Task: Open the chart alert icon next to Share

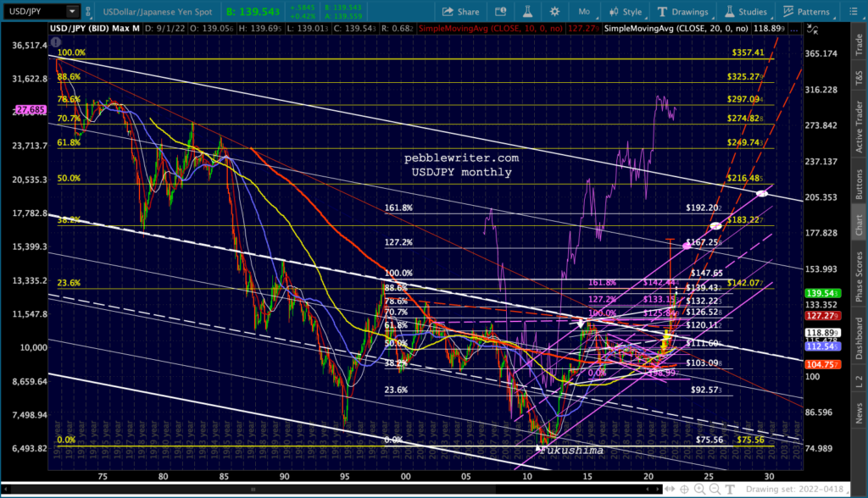Action: click(x=500, y=12)
